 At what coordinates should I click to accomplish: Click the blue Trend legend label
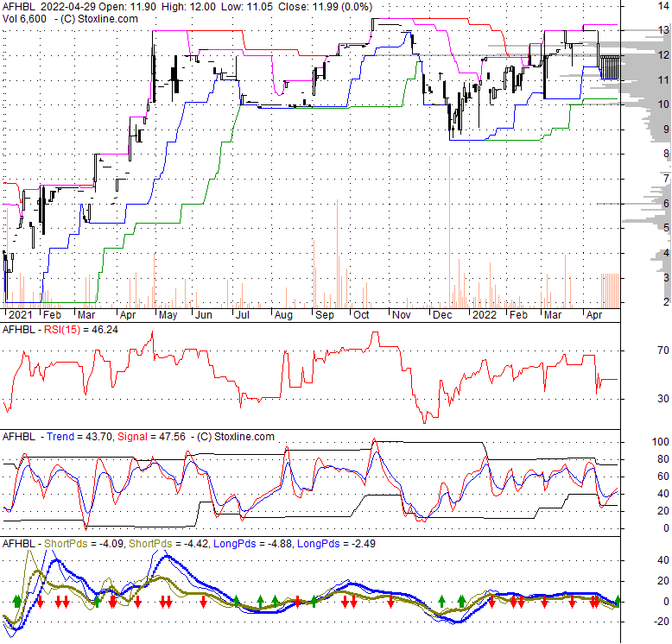point(60,437)
